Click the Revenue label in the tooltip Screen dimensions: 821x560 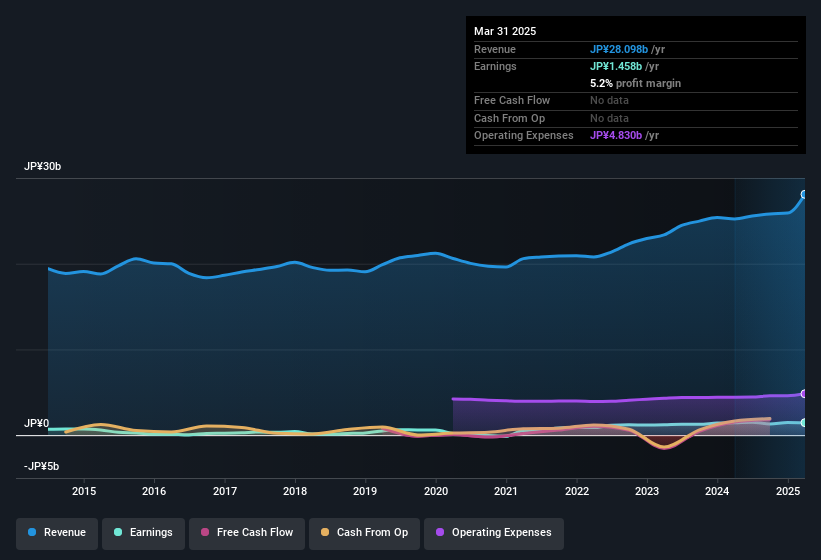pyautogui.click(x=495, y=49)
